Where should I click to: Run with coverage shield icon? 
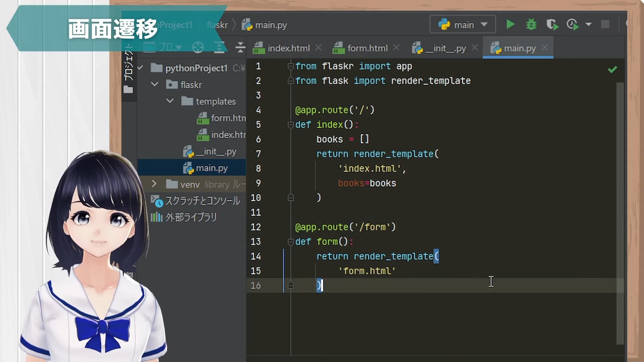(552, 24)
